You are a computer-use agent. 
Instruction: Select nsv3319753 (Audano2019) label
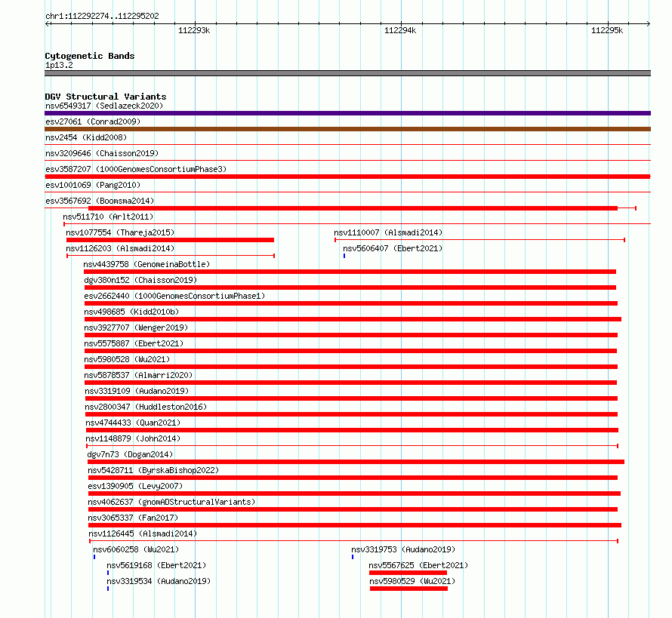403,549
